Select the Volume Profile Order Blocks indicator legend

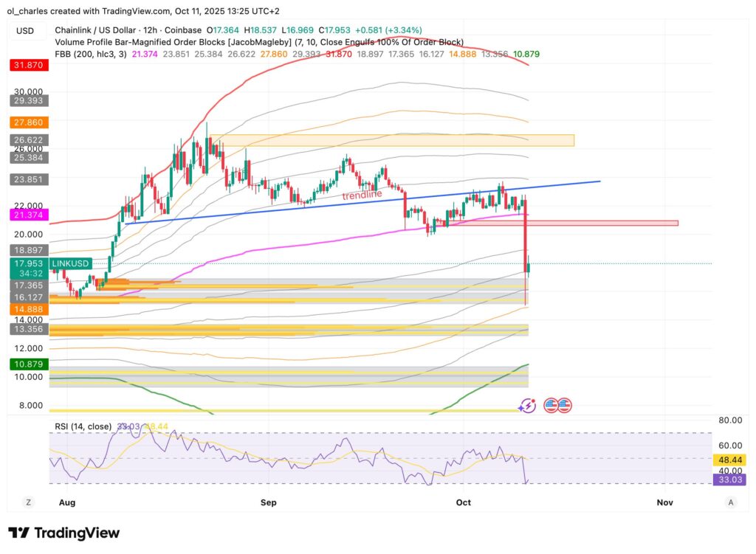pos(258,42)
